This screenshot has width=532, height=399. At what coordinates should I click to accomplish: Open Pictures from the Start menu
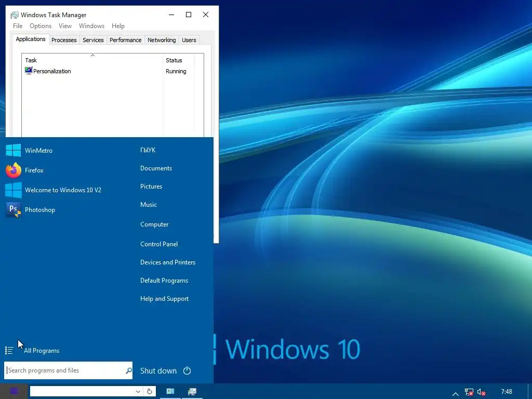pyautogui.click(x=151, y=187)
